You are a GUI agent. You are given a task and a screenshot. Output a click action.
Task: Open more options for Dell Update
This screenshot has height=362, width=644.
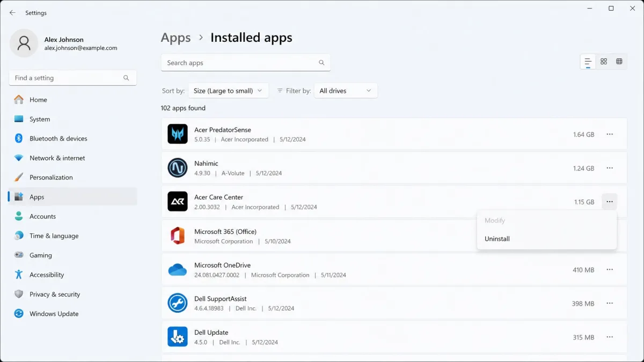point(610,337)
